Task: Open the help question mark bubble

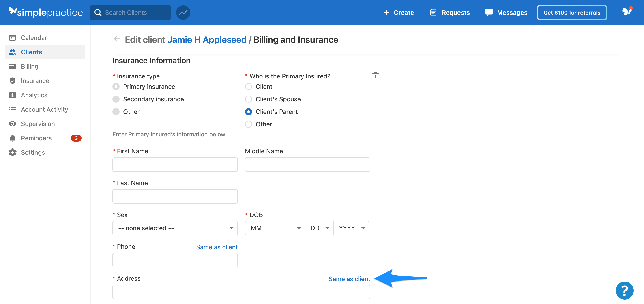Action: click(x=625, y=291)
